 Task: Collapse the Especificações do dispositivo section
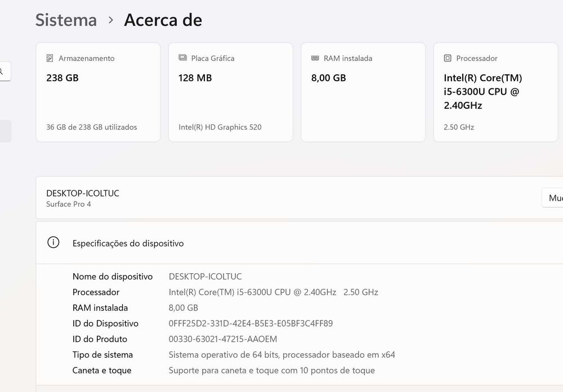click(x=300, y=243)
